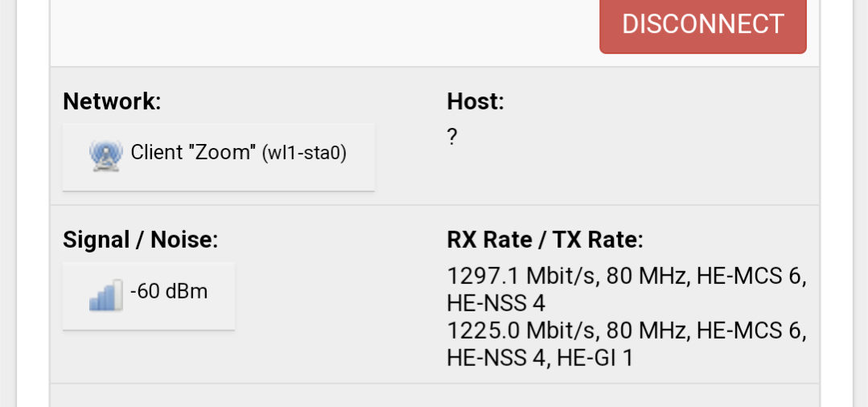Click the signal strength bars icon
Image resolution: width=868 pixels, height=407 pixels.
point(105,294)
